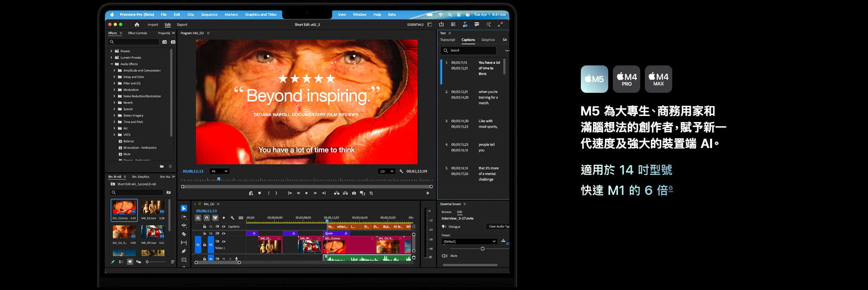Viewport: 868px width, 290px height.
Task: Hide the Captions track using its eye icon
Action: tap(224, 226)
